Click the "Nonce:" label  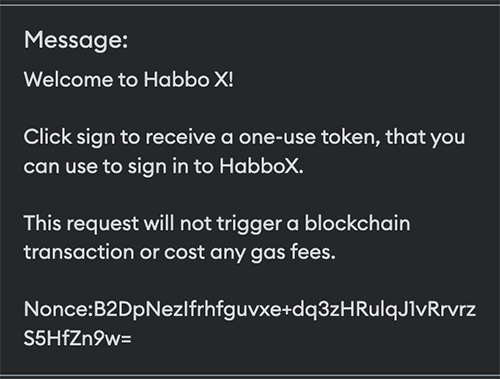pos(58,309)
